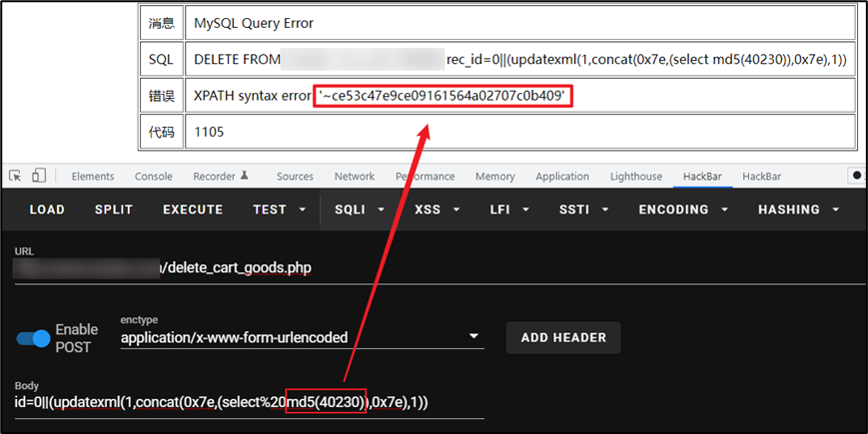Viewport: 868px width, 434px height.
Task: Toggle the device toolbar icon
Action: [38, 176]
